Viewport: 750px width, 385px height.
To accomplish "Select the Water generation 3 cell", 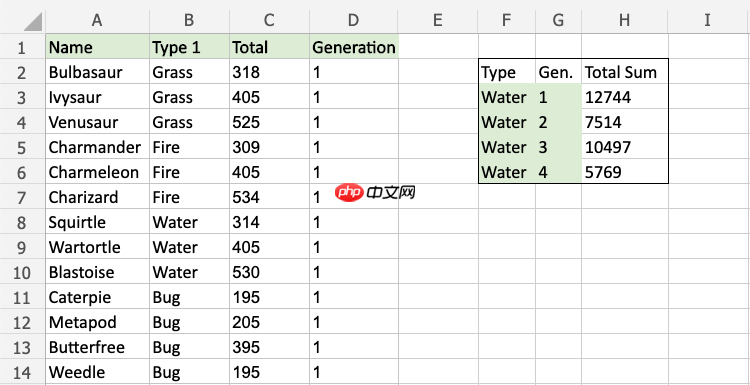I will click(x=558, y=147).
